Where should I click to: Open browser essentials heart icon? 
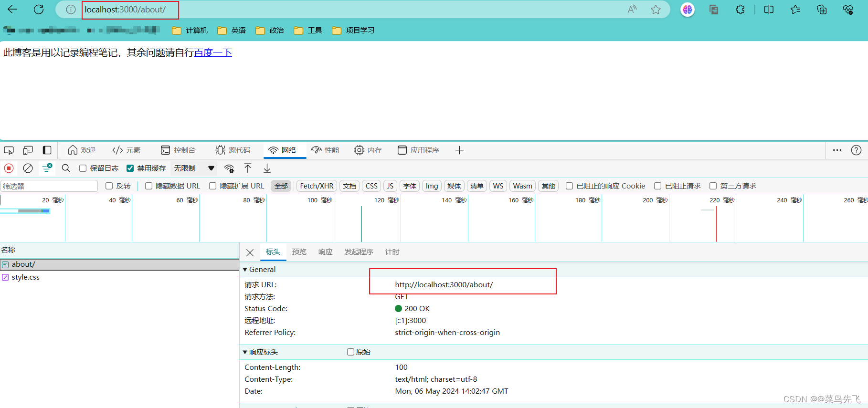tap(848, 9)
